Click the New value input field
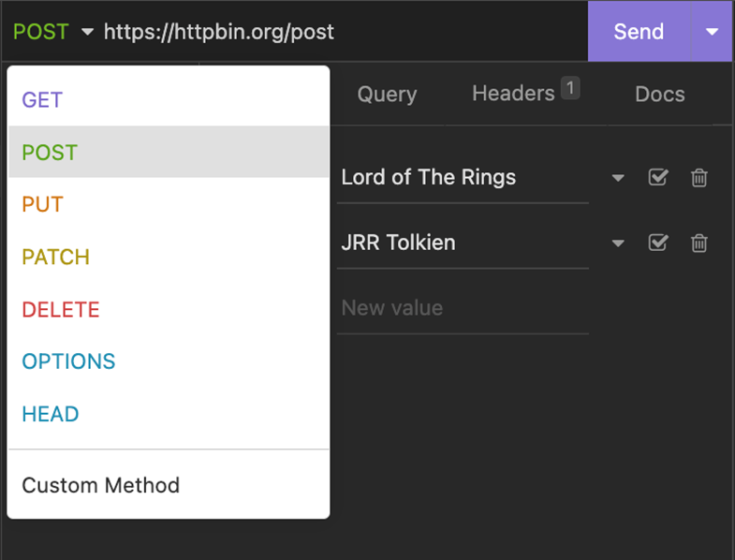 pos(463,308)
